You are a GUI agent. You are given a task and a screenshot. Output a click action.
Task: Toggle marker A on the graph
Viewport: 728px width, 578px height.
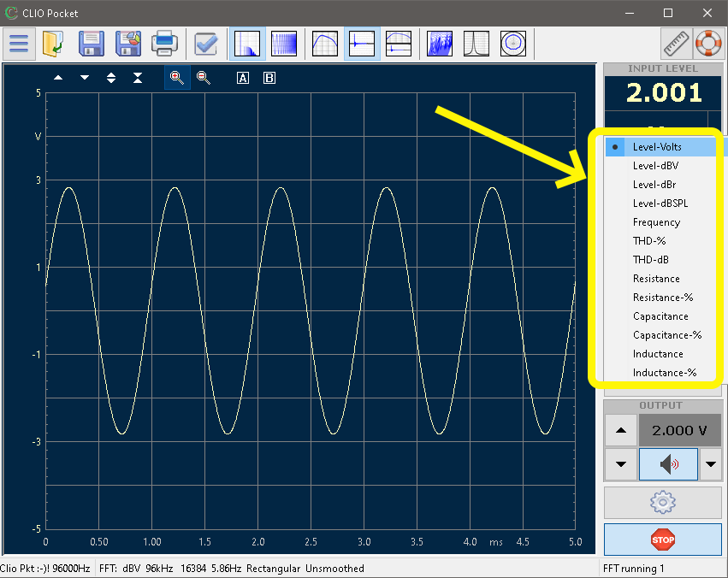pyautogui.click(x=243, y=78)
